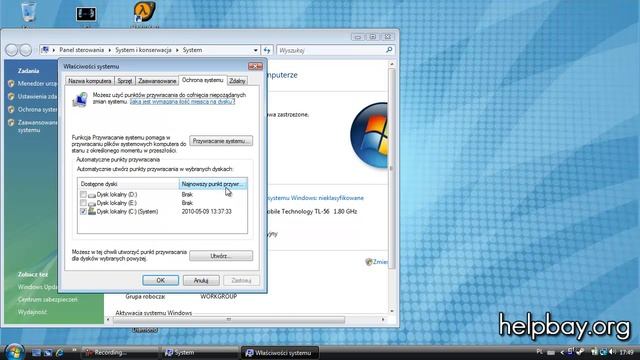Expand arrow after Panel sterowania breadcrumb

[x=109, y=50]
